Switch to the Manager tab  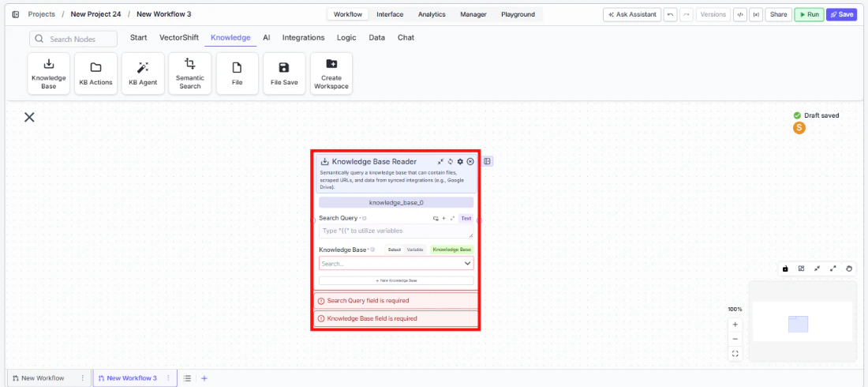[x=473, y=14]
